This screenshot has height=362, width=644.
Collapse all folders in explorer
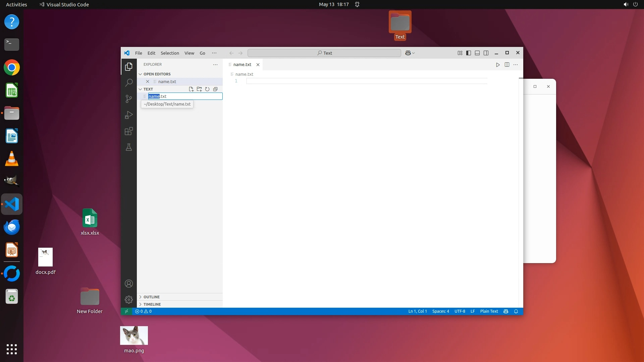pos(215,89)
